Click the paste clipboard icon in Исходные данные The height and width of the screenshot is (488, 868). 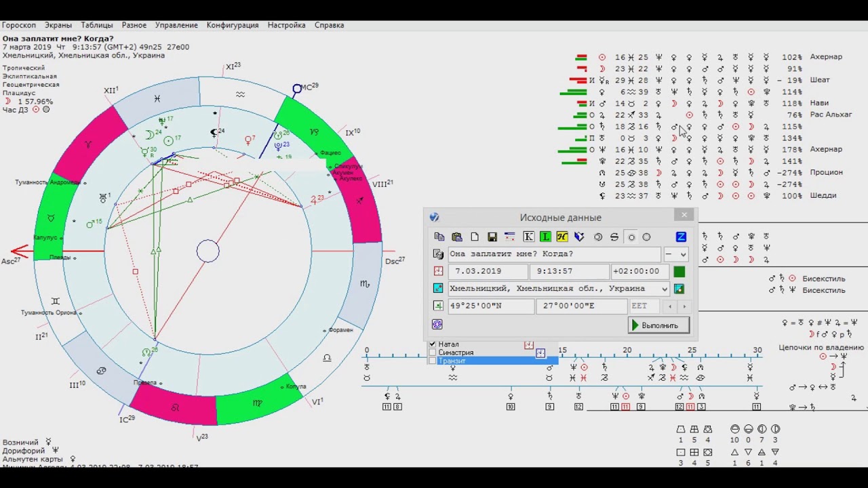[x=457, y=237]
